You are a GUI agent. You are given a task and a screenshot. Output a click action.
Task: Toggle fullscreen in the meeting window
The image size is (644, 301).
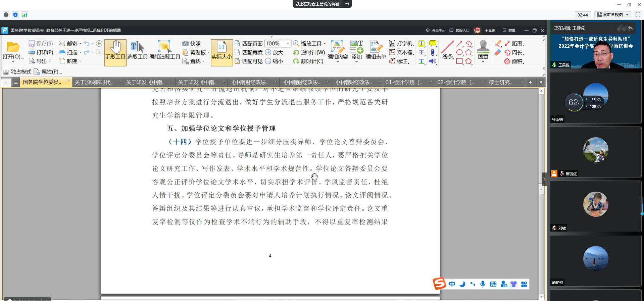pyautogui.click(x=638, y=15)
